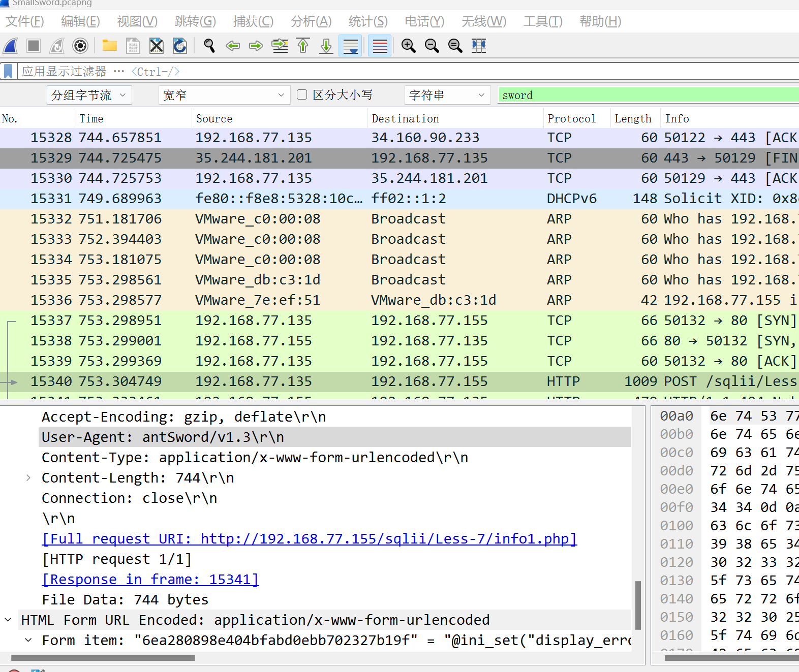Open the 跳转(G) menu
Image resolution: width=799 pixels, height=672 pixels.
point(195,21)
